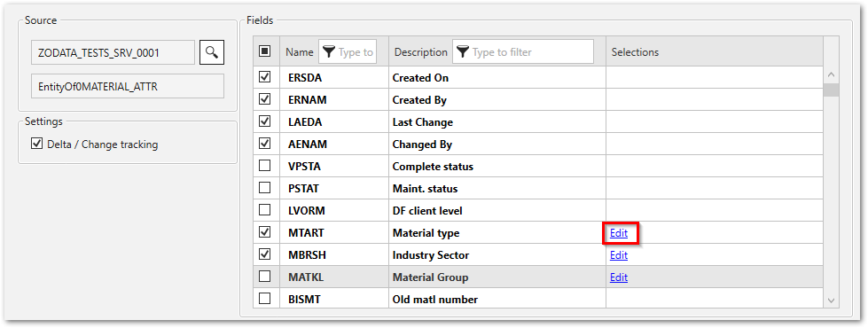Uncheck the AENAM field checkbox
868x328 pixels.
pos(265,144)
